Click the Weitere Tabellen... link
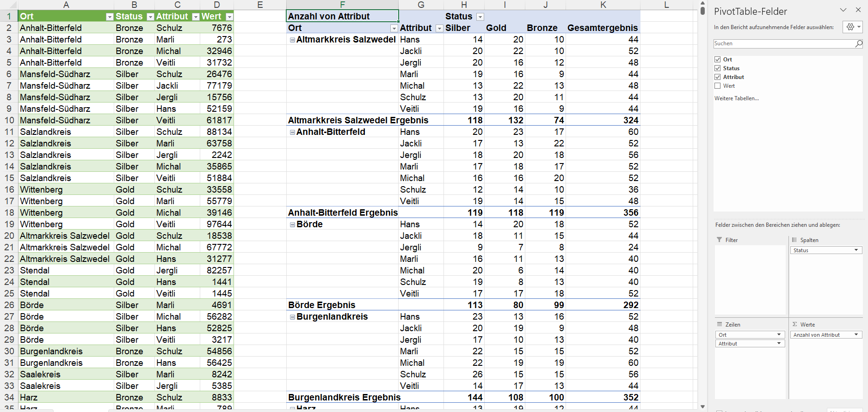Image resolution: width=868 pixels, height=412 pixels. [x=736, y=98]
